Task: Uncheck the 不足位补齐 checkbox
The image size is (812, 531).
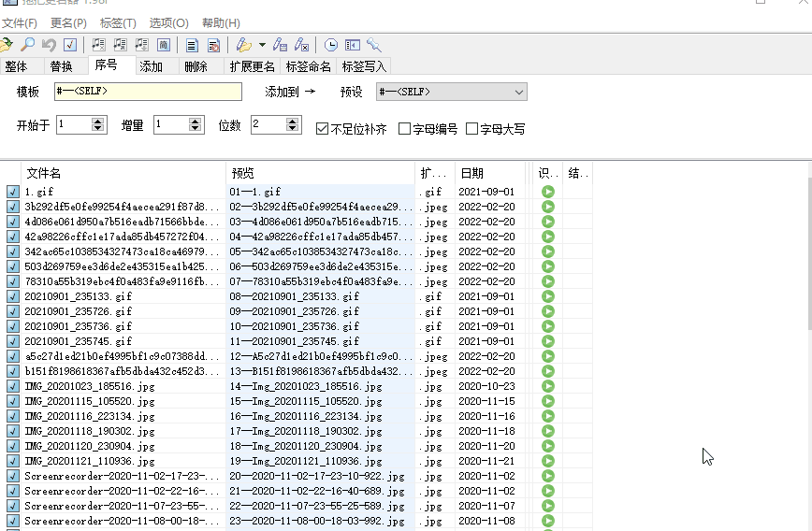Action: click(x=322, y=128)
